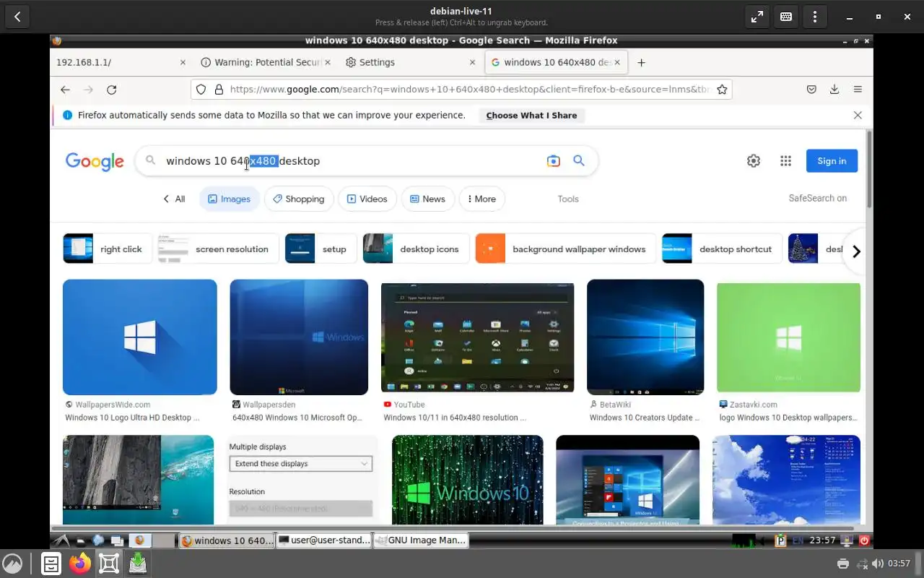Screen dimensions: 924x578
Task: Click the volume icon in system tray
Action: click(x=877, y=564)
